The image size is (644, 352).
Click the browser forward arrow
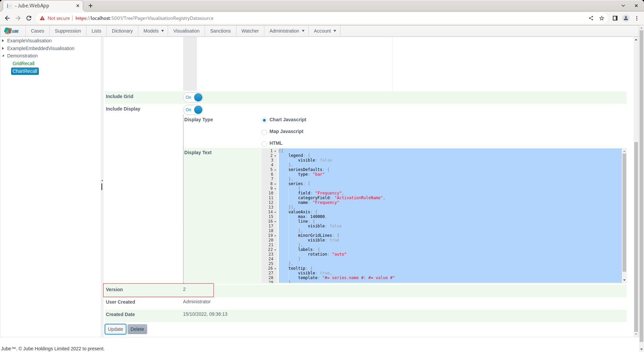pyautogui.click(x=18, y=18)
